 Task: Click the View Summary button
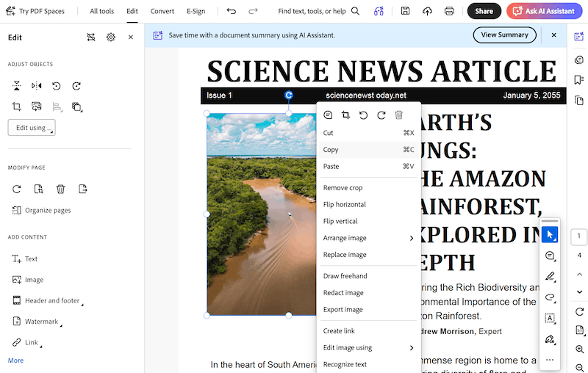coord(504,35)
